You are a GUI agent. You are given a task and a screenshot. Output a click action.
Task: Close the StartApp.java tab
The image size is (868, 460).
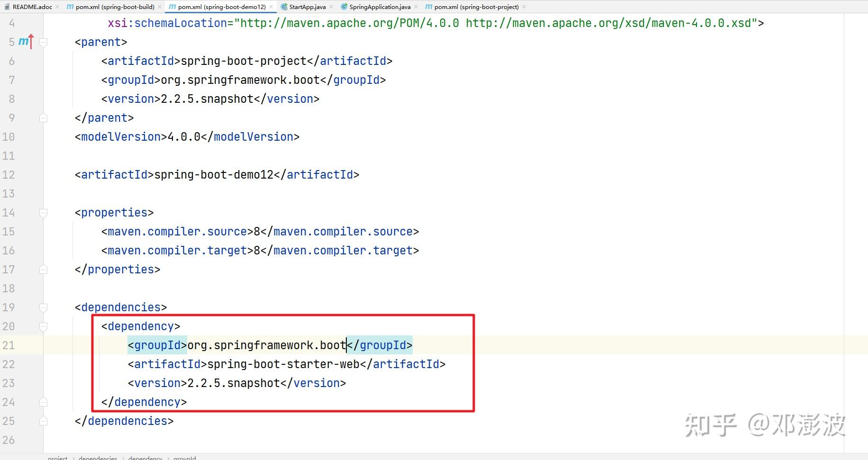[x=331, y=7]
